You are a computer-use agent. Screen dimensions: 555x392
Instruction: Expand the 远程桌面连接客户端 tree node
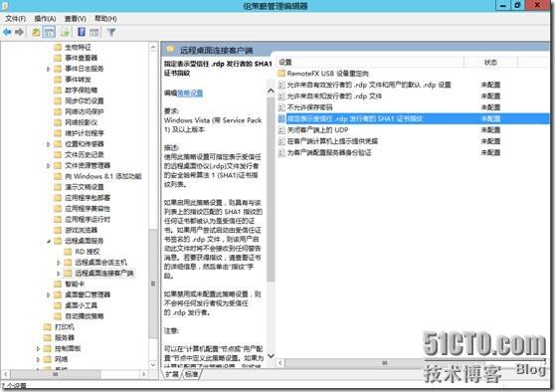pos(59,274)
